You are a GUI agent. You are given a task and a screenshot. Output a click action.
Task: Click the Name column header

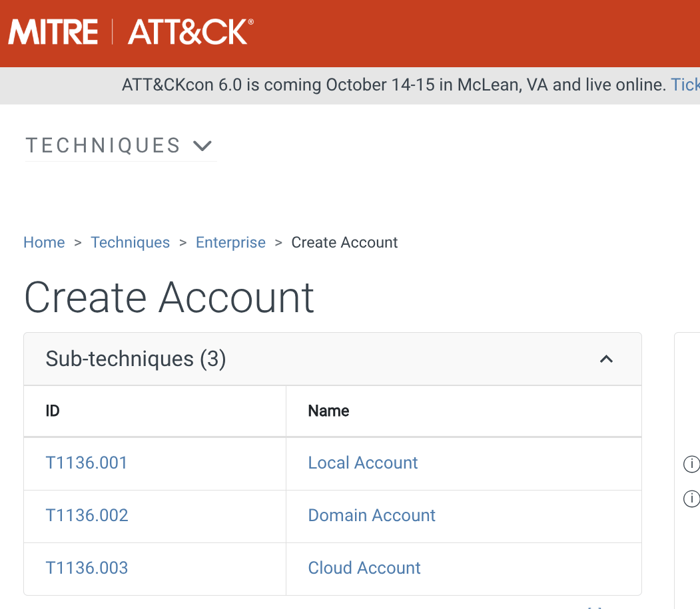328,411
